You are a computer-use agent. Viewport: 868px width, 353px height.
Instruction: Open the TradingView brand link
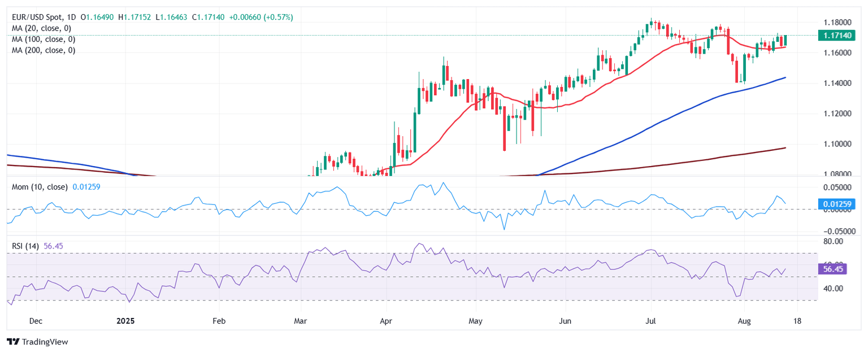tap(37, 342)
